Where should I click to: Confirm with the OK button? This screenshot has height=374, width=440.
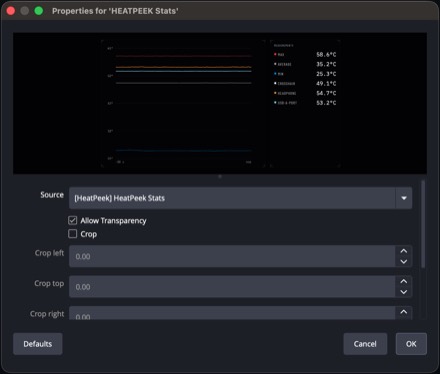pos(411,344)
